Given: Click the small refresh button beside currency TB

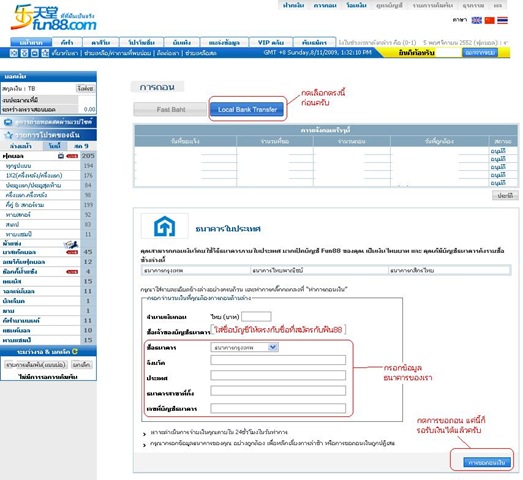Looking at the screenshot, I should click(x=85, y=88).
